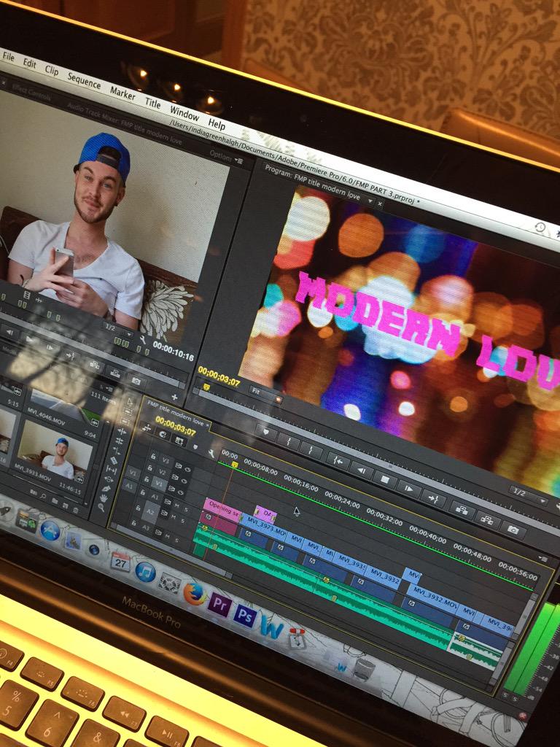Mark Out point in Program monitor

click(311, 449)
